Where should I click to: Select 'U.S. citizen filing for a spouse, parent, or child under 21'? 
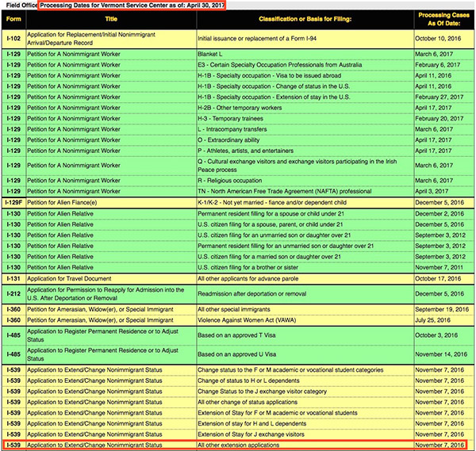tap(271, 224)
